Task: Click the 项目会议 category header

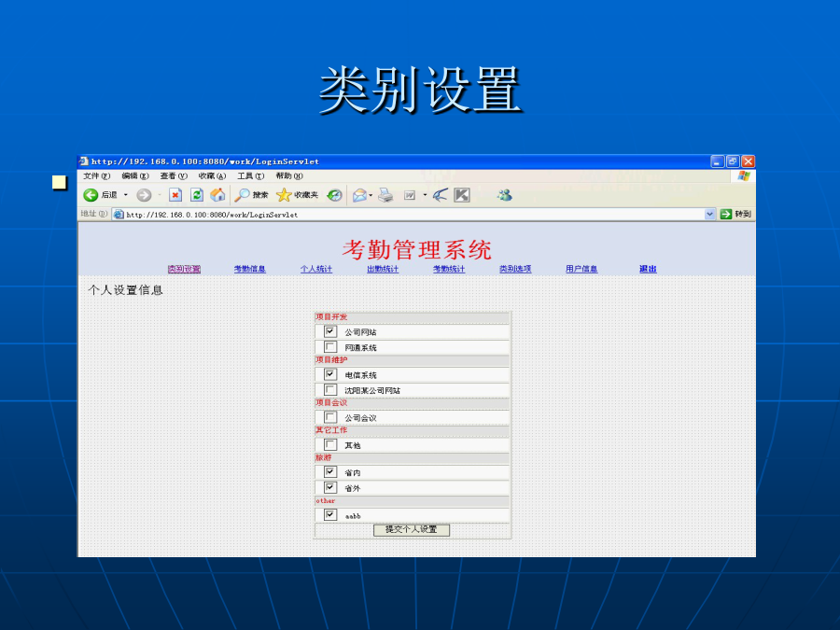Action: [331, 403]
